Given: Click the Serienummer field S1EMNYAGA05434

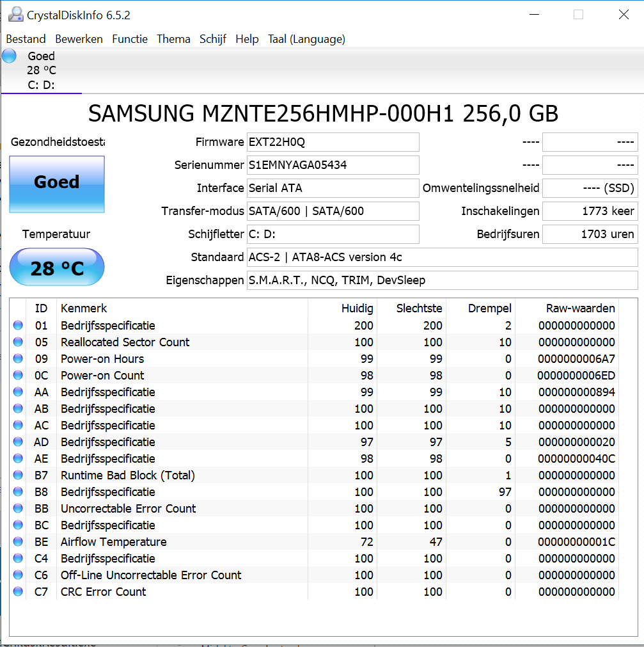Looking at the screenshot, I should (x=333, y=165).
